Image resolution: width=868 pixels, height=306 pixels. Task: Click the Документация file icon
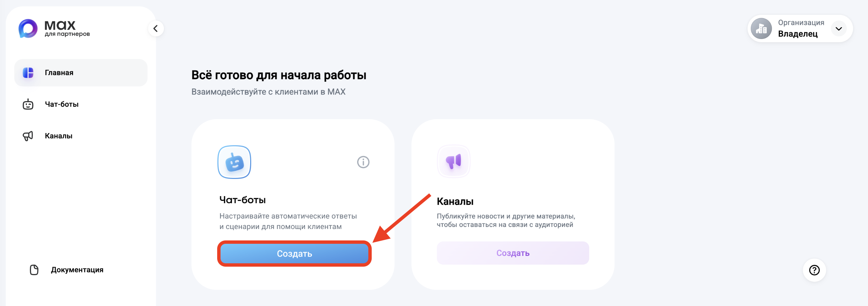34,270
